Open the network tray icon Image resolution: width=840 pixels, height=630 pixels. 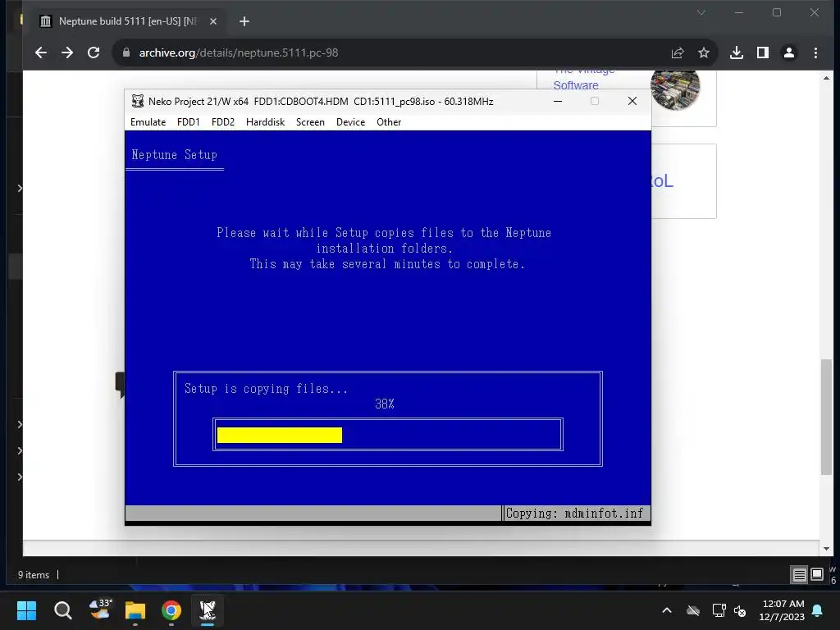point(719,610)
